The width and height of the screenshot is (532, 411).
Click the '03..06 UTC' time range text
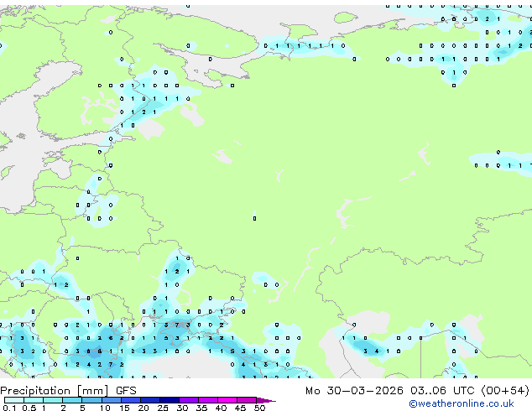(442, 391)
